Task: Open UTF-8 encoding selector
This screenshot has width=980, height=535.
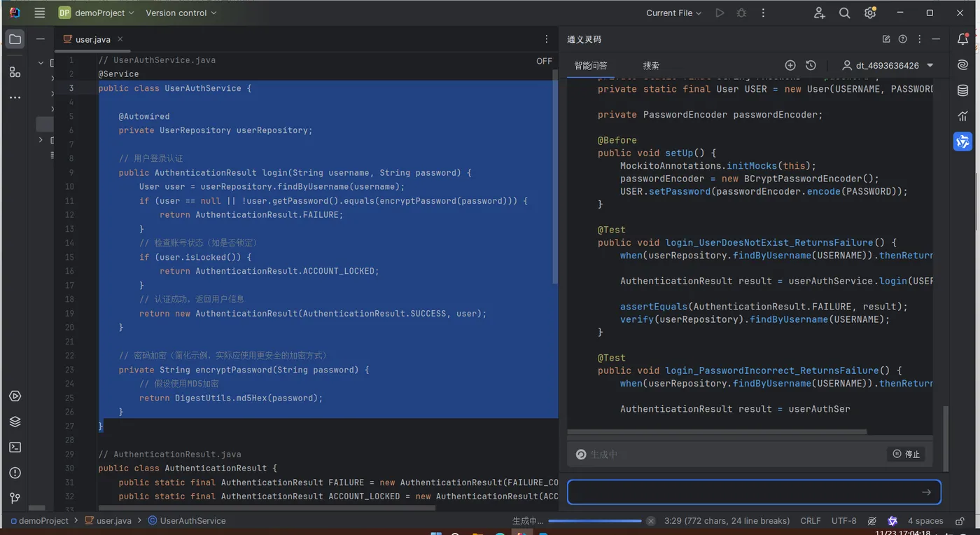Action: pos(843,521)
